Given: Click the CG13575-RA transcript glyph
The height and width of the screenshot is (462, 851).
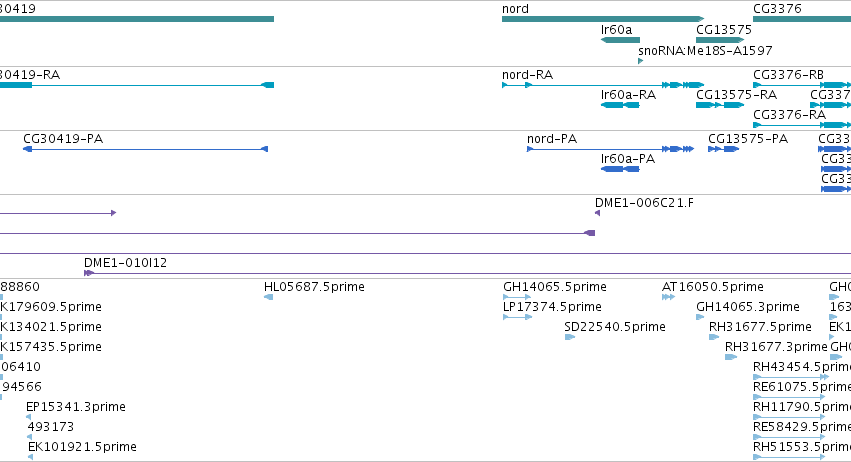Looking at the screenshot, I should (720, 105).
